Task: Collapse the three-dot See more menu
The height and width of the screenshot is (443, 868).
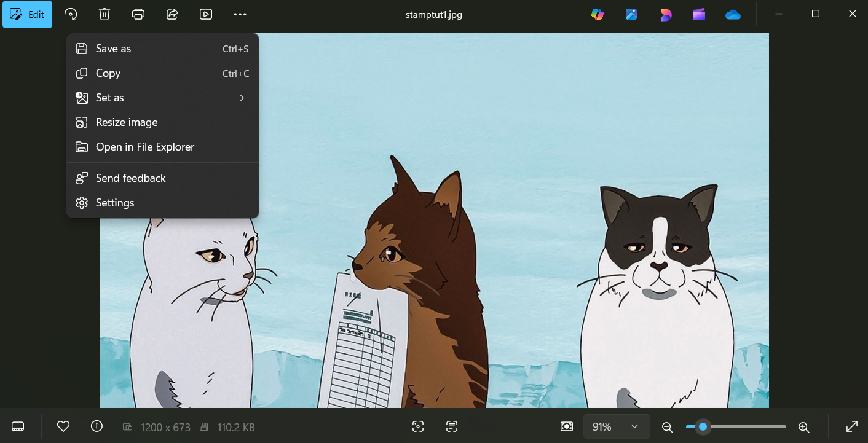Action: click(x=240, y=14)
